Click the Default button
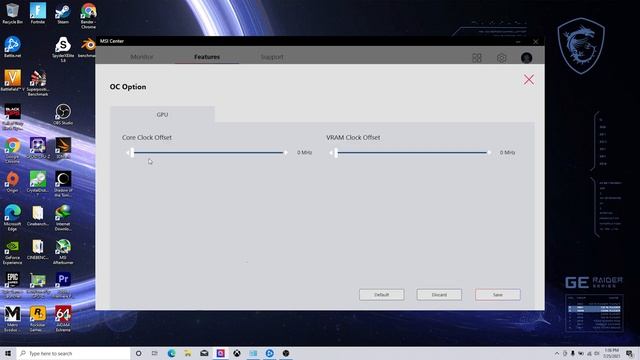The image size is (640, 360). (382, 295)
